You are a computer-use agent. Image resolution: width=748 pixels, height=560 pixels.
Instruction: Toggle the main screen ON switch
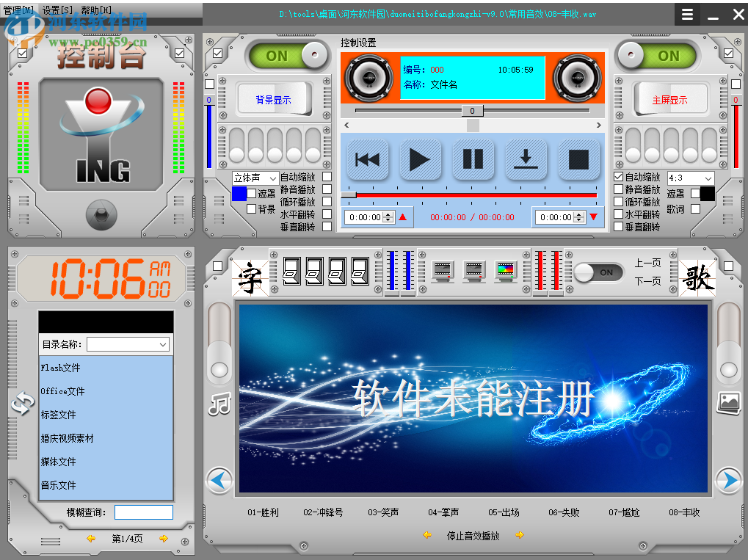656,56
